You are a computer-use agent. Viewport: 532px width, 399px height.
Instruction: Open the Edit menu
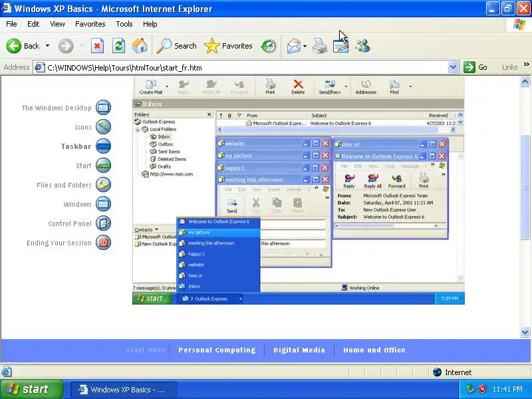[33, 24]
